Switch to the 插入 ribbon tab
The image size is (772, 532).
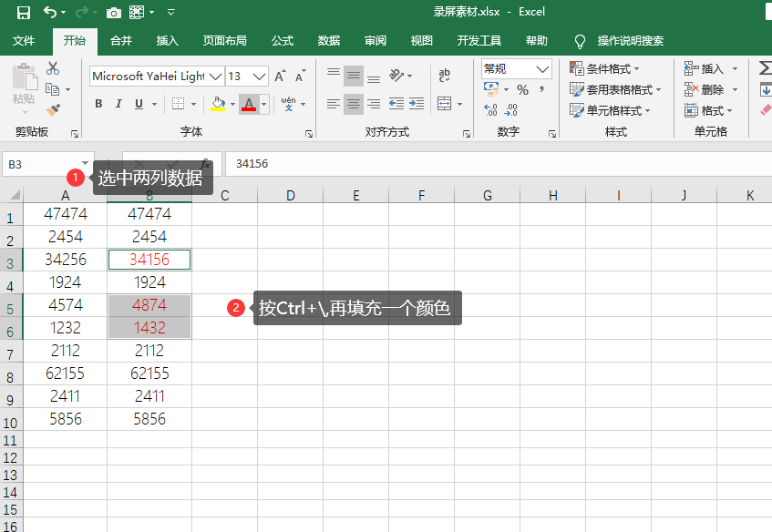pyautogui.click(x=168, y=41)
